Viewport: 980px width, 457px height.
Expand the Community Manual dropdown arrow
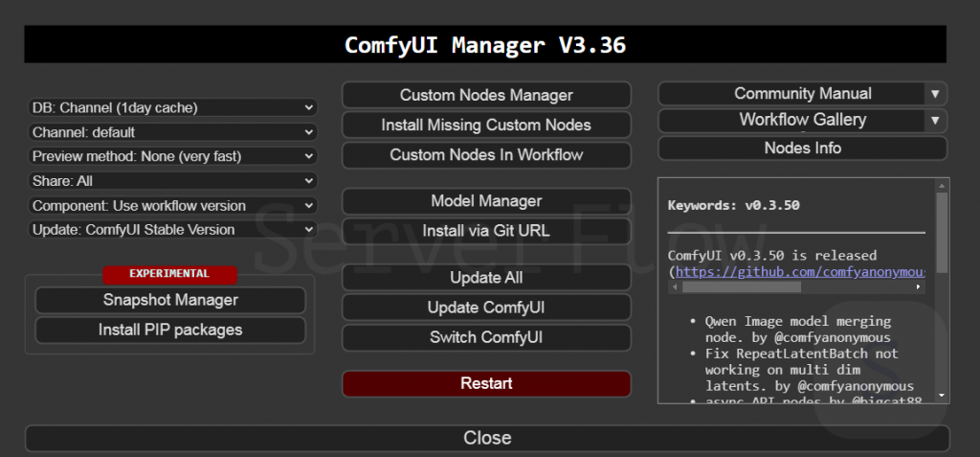(x=936, y=94)
